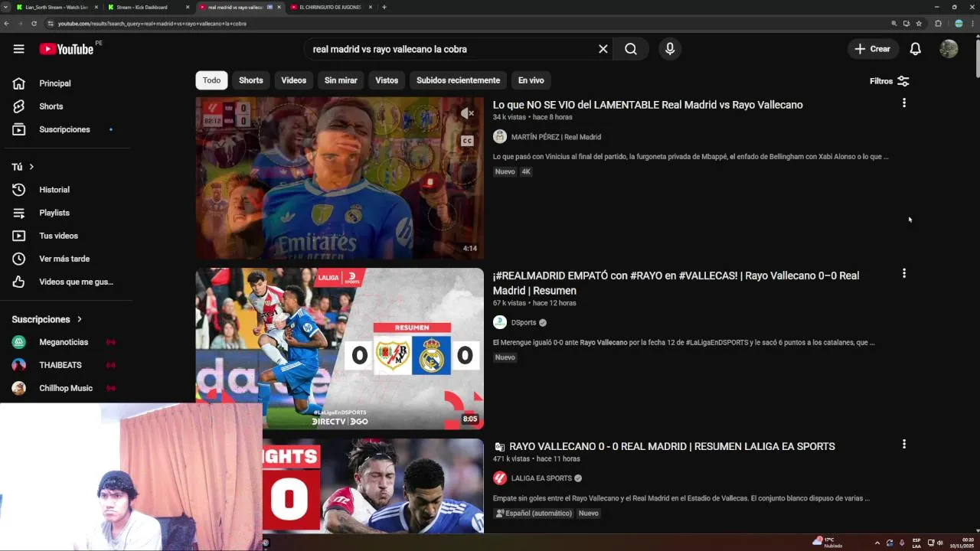Open more options for the LALIGA EA SPORTS video
Image resolution: width=980 pixels, height=551 pixels.
click(904, 444)
